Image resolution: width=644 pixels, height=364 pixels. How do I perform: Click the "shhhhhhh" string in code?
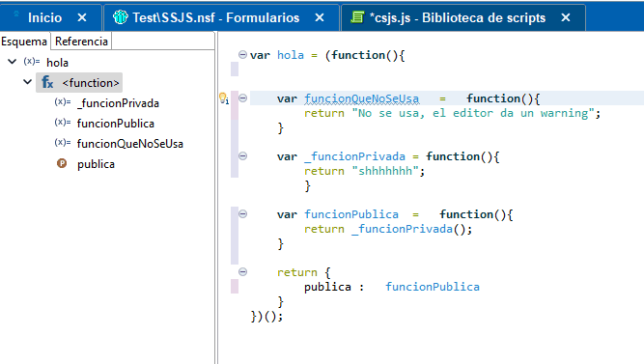[385, 171]
